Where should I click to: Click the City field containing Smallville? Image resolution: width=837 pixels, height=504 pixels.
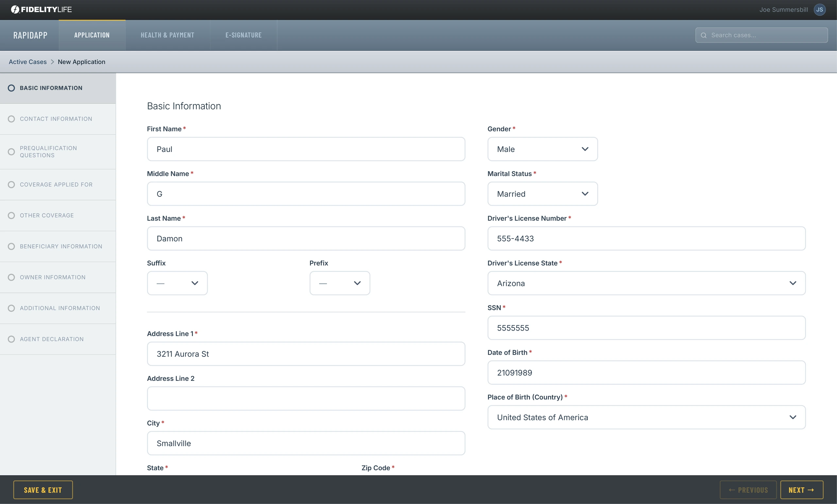click(306, 443)
